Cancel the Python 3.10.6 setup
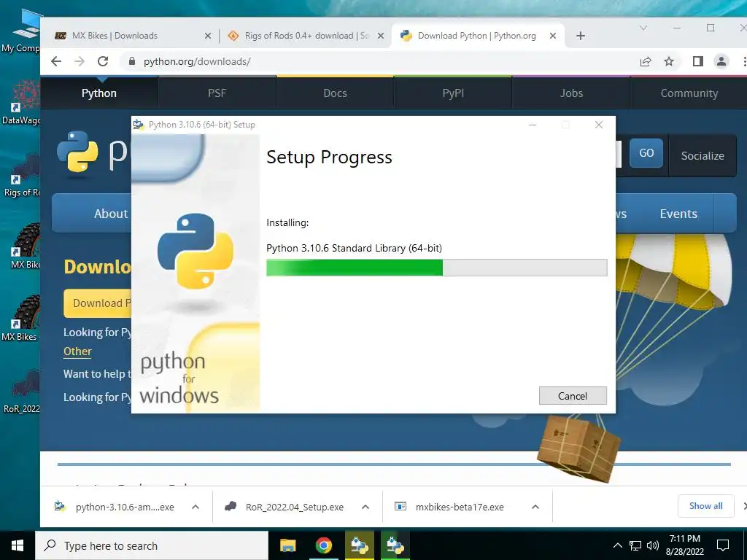This screenshot has height=560, width=747. [573, 396]
